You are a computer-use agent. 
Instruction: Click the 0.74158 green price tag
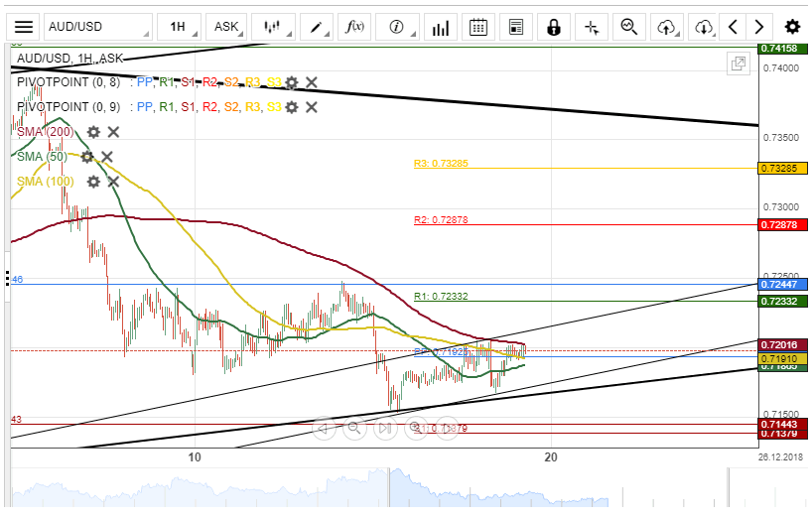click(x=782, y=49)
